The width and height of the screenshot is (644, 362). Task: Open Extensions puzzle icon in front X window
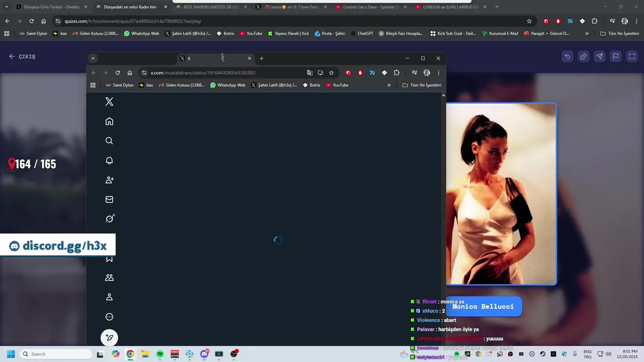pyautogui.click(x=396, y=72)
